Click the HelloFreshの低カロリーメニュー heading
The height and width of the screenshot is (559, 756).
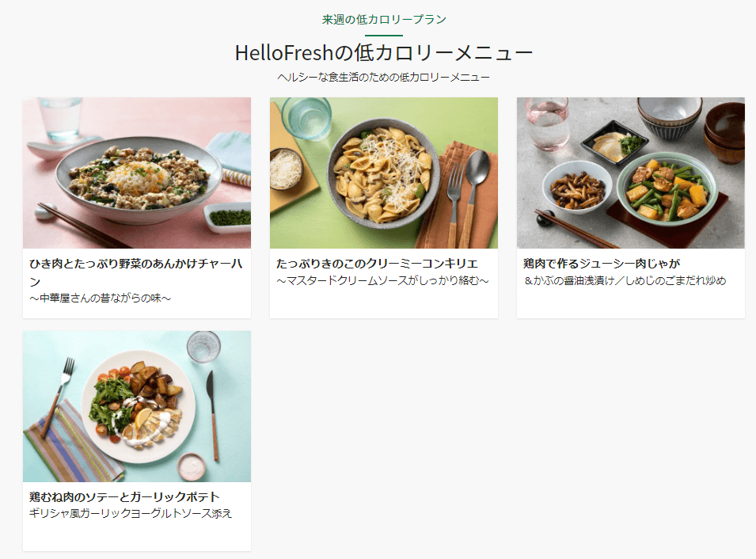coord(384,52)
